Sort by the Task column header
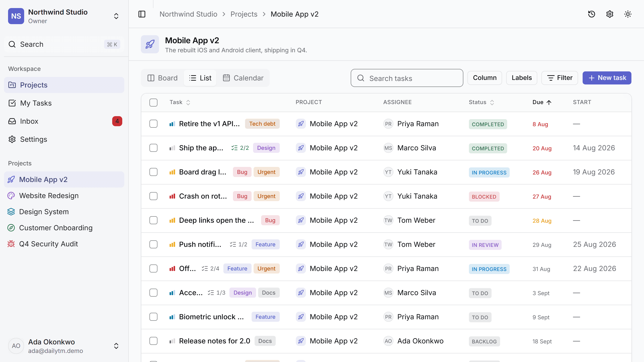Screen dimensions: 644x362 tap(180, 102)
